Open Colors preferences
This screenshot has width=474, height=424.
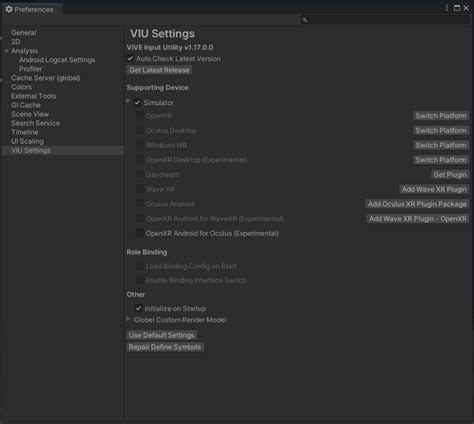tap(21, 87)
